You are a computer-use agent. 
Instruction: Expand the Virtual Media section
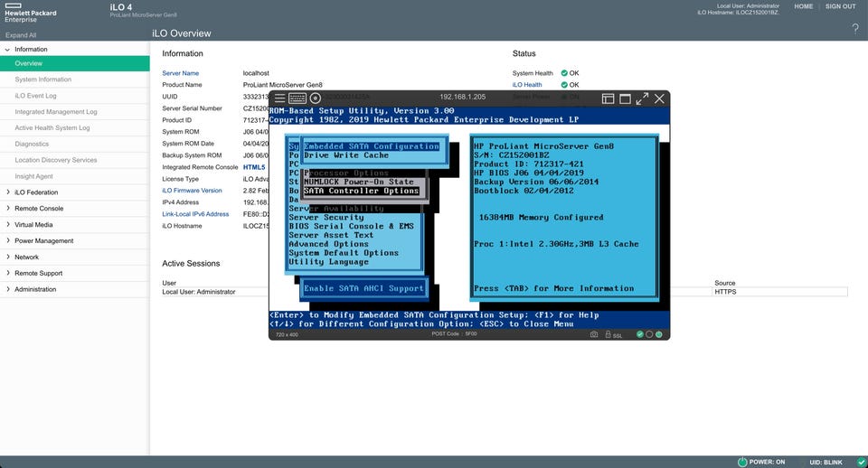point(8,224)
